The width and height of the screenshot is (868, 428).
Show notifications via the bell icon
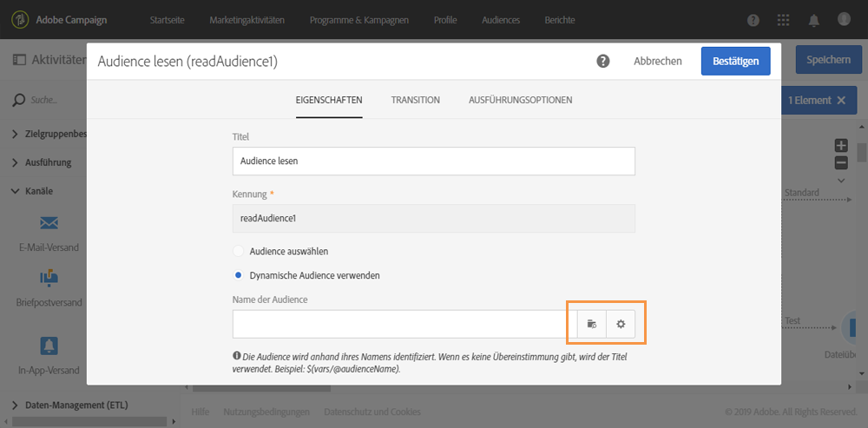coord(814,20)
